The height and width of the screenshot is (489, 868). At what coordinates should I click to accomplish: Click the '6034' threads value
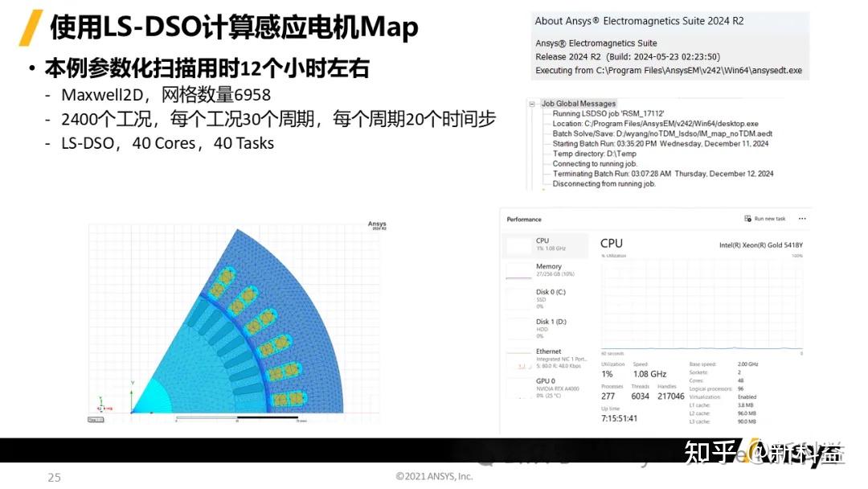640,397
